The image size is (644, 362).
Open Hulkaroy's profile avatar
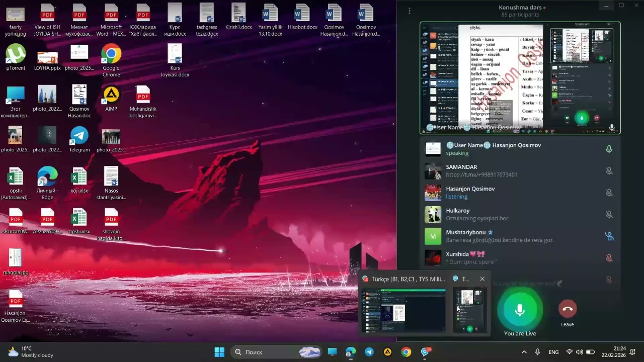pos(433,214)
